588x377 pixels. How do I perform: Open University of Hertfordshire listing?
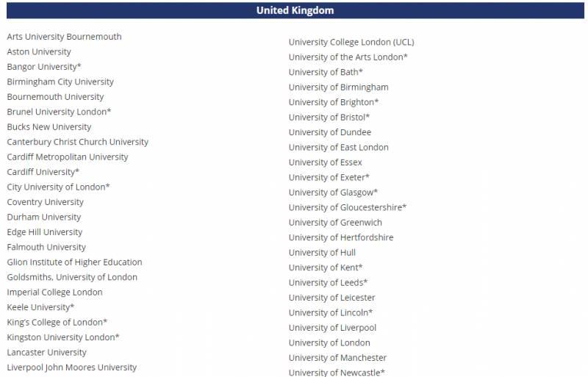point(340,237)
